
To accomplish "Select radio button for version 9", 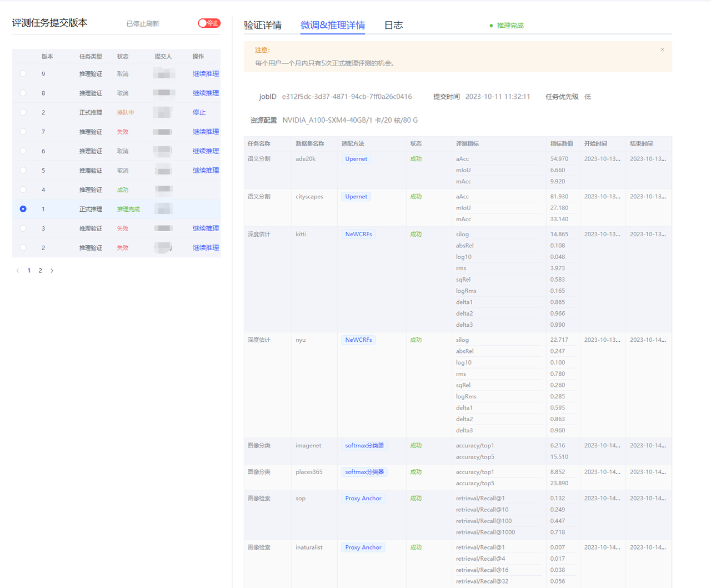I will [x=23, y=73].
